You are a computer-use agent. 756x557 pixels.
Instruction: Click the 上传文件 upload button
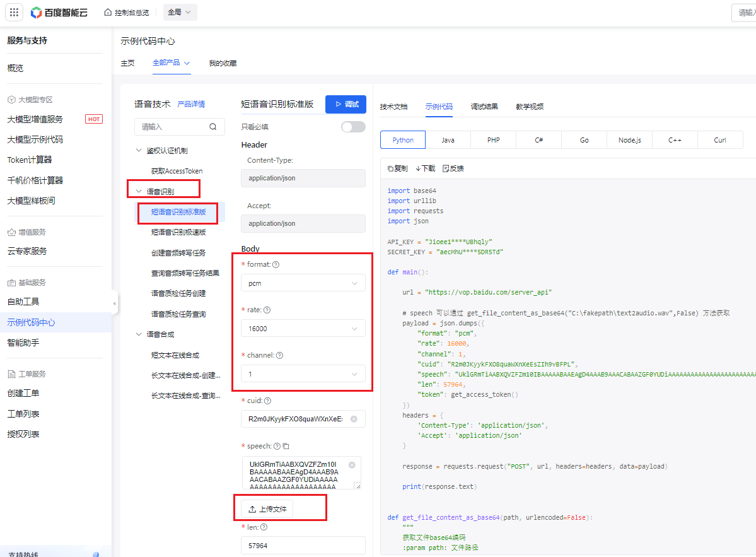(x=267, y=509)
